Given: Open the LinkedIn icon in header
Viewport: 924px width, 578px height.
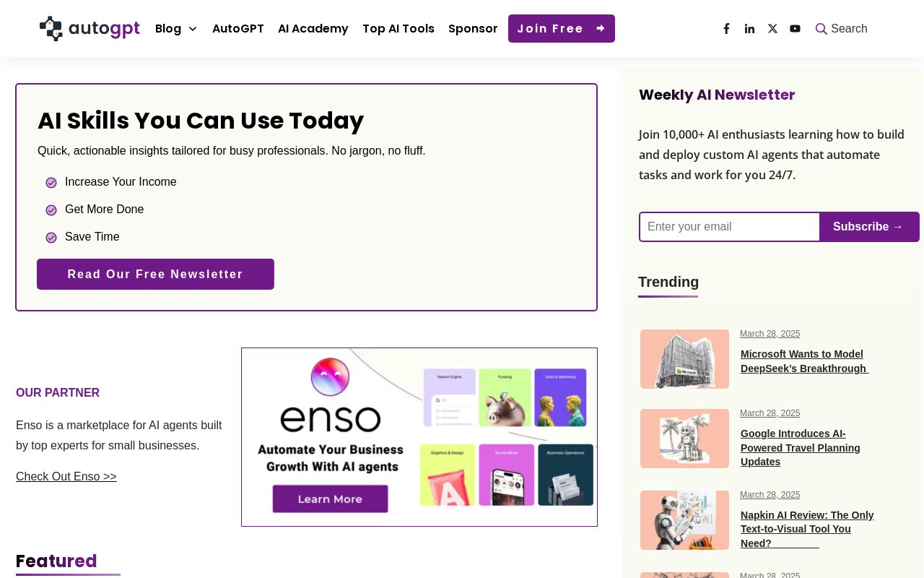Looking at the screenshot, I should click(x=749, y=29).
